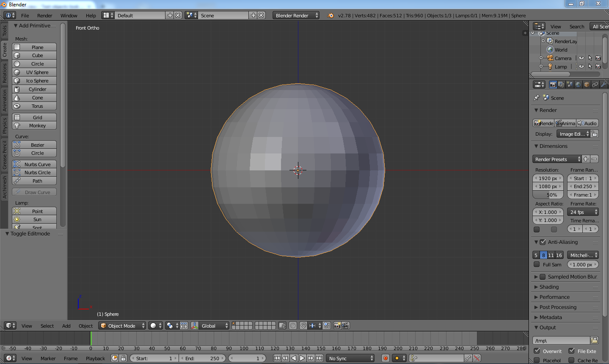Screen dimensions: 609x364
Task: Click the snap element selector icon
Action: click(x=314, y=326)
